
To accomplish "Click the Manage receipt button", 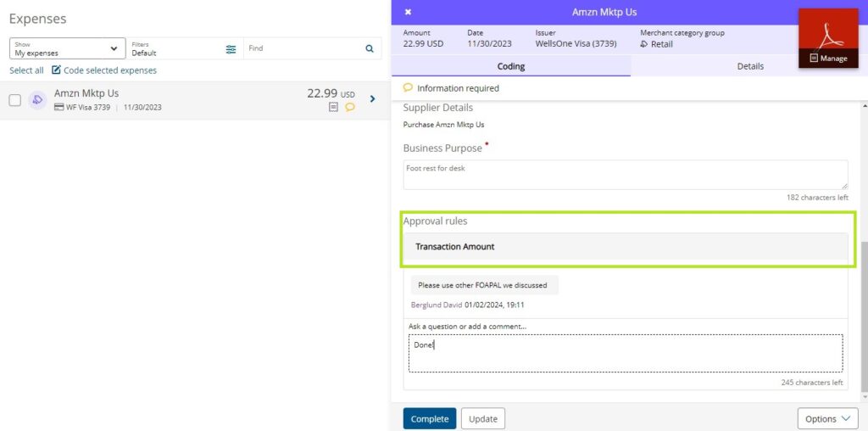I will coord(828,59).
